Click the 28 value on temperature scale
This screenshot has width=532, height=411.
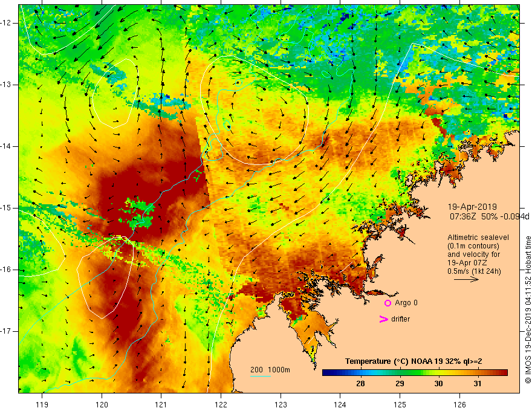(x=360, y=384)
